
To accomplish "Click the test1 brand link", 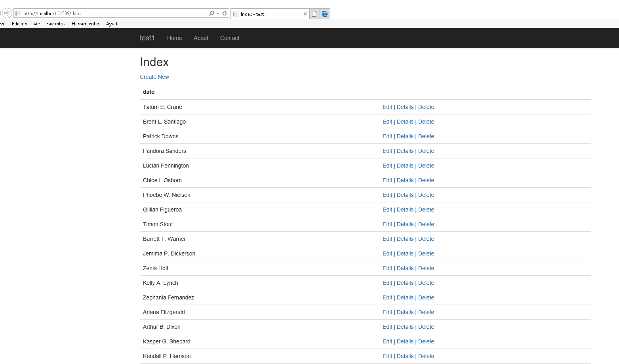I will click(x=147, y=38).
